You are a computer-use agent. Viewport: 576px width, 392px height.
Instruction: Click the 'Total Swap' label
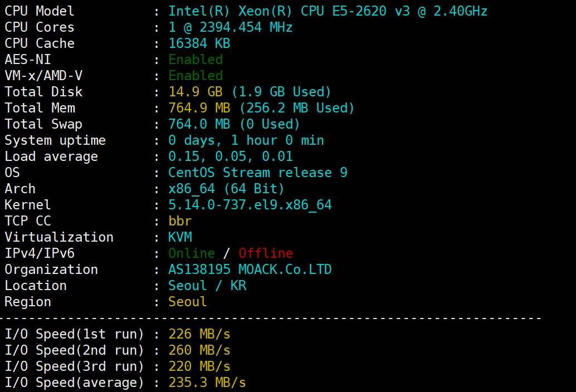pos(43,124)
